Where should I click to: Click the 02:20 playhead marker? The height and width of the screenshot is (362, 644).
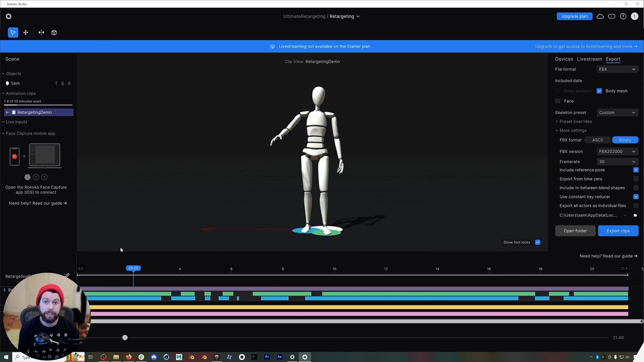tap(133, 268)
